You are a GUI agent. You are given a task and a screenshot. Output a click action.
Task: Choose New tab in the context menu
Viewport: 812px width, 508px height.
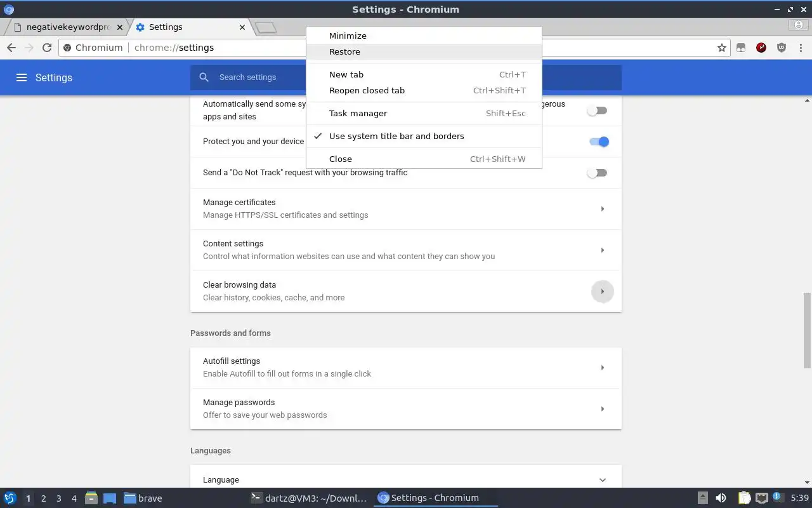(x=424, y=74)
